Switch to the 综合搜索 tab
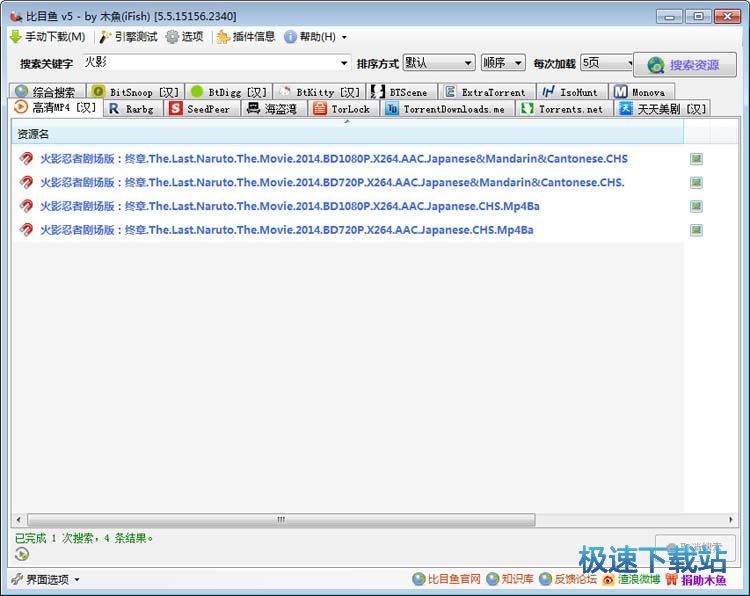Viewport: 750px width, 596px height. click(45, 92)
